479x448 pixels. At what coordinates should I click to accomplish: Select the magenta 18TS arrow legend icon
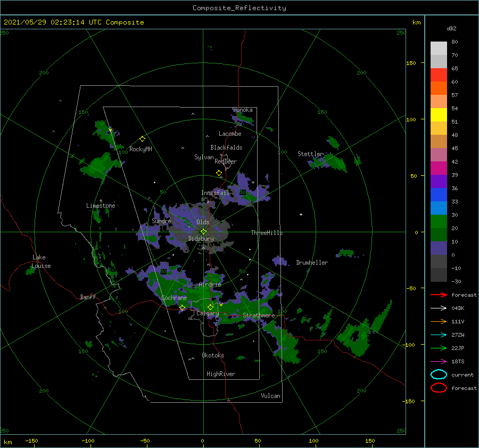point(439,362)
